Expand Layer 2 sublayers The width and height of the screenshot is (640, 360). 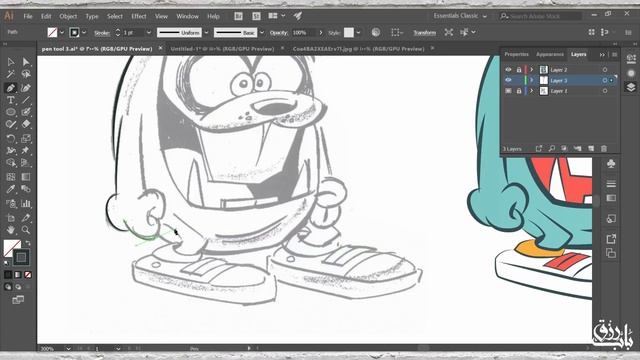pos(531,70)
